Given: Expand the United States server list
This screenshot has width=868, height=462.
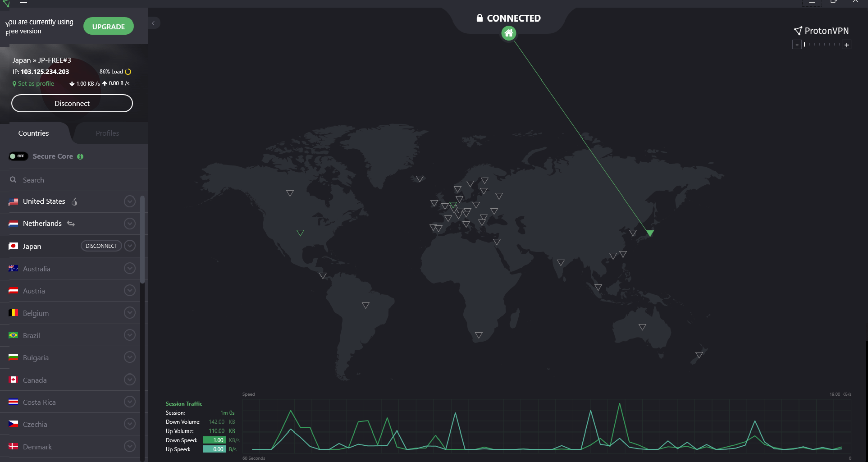Looking at the screenshot, I should pyautogui.click(x=130, y=201).
